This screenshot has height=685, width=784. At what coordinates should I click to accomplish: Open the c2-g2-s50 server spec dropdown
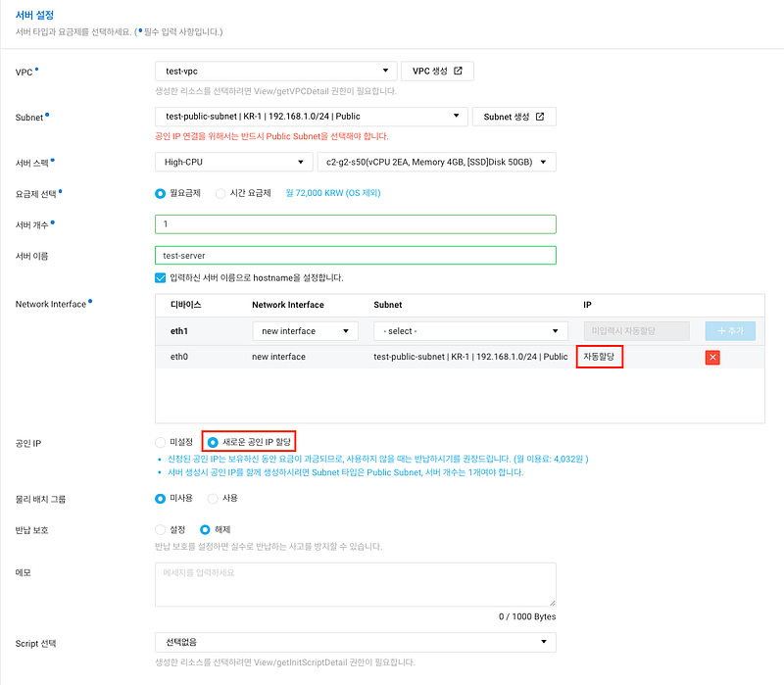[x=436, y=162]
